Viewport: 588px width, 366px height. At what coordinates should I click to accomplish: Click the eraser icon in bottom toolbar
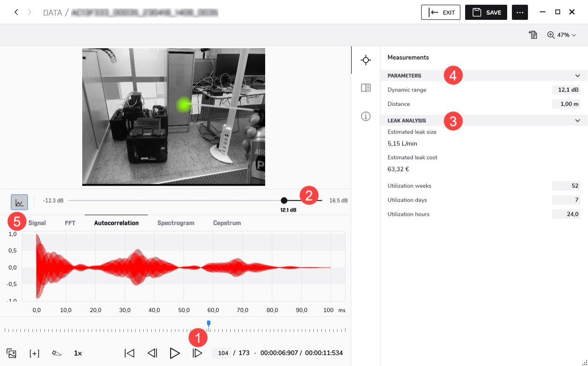click(57, 353)
